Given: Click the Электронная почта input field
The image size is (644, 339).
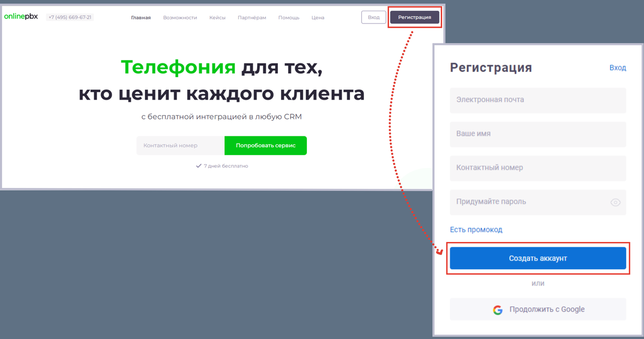Looking at the screenshot, I should pyautogui.click(x=538, y=100).
